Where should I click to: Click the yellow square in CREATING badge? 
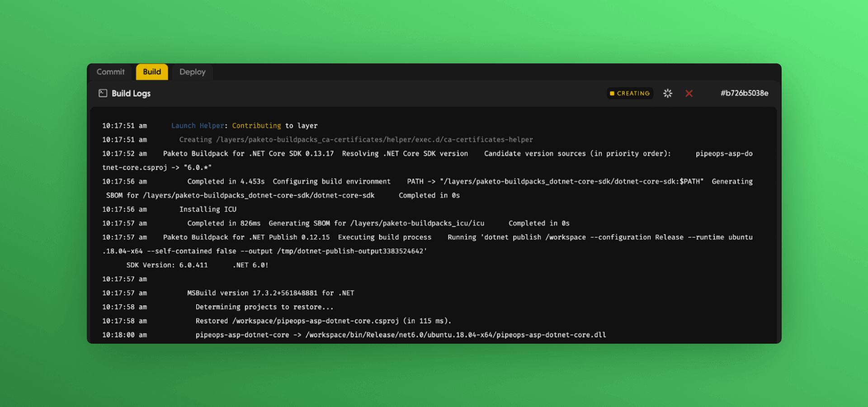tap(612, 94)
